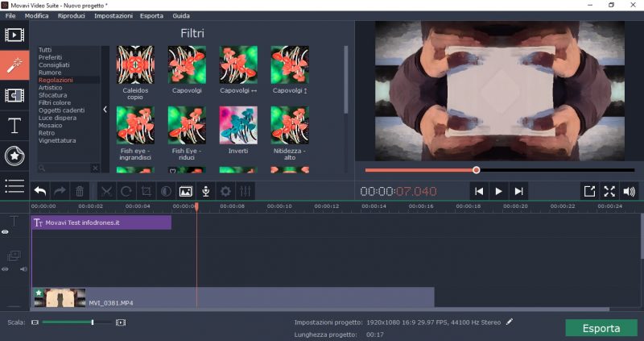Image resolution: width=644 pixels, height=341 pixels.
Task: Click the Scala zoom slider handle
Action: click(x=93, y=322)
